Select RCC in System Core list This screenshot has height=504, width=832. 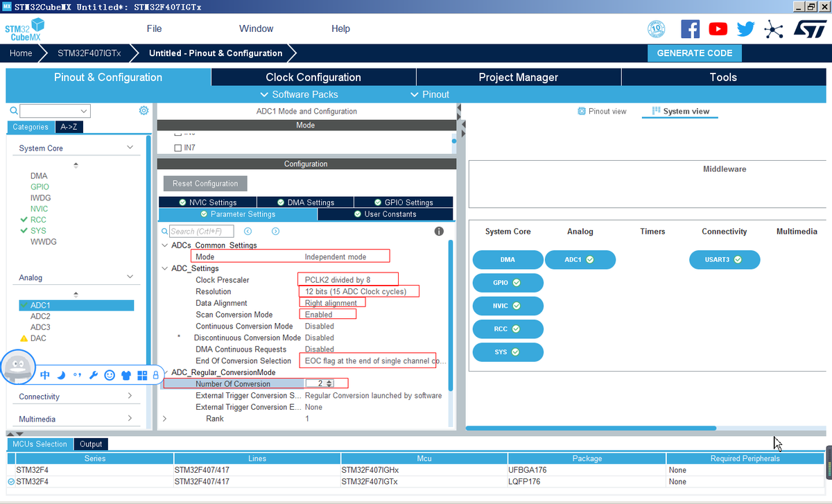click(38, 220)
